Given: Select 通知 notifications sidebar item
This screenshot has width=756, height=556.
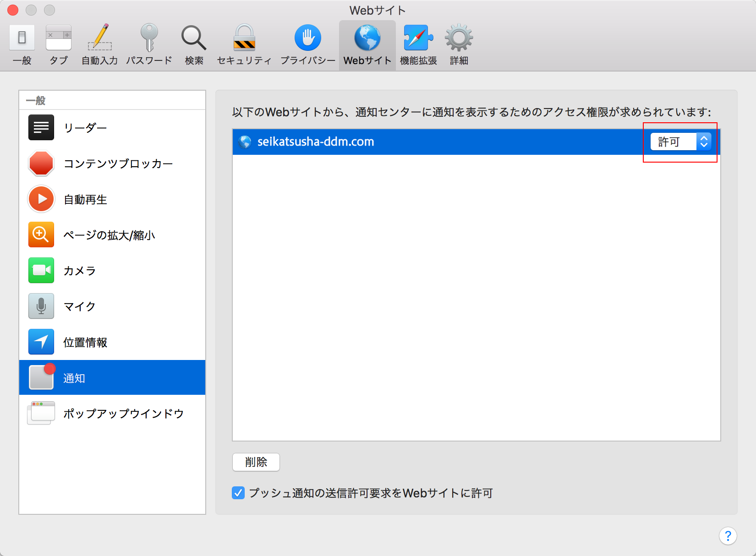Looking at the screenshot, I should (112, 377).
